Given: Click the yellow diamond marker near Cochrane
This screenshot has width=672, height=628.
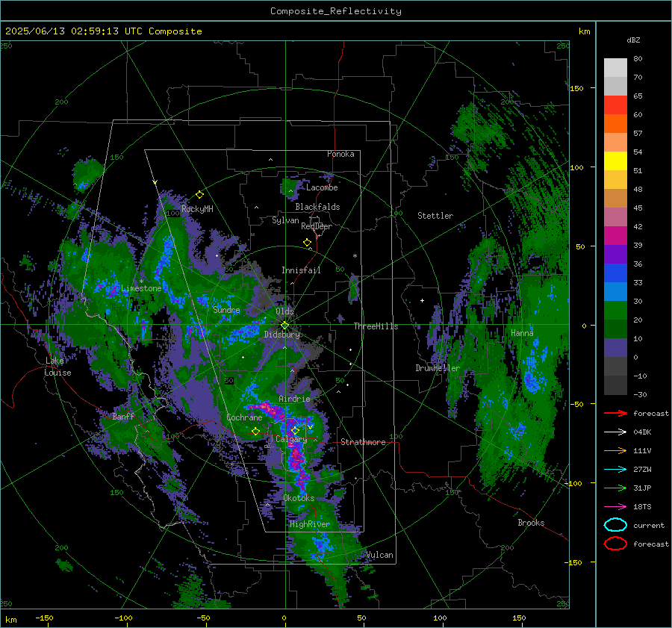Looking at the screenshot, I should click(x=256, y=431).
